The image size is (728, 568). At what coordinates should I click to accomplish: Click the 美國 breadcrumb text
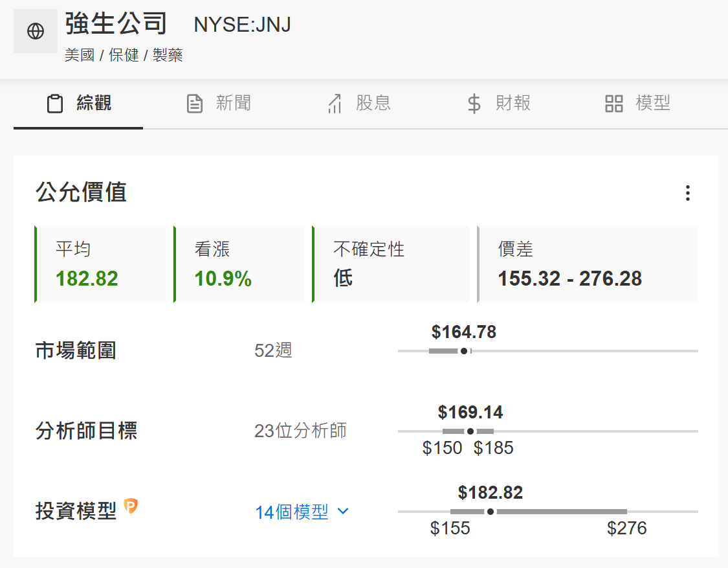coord(80,55)
